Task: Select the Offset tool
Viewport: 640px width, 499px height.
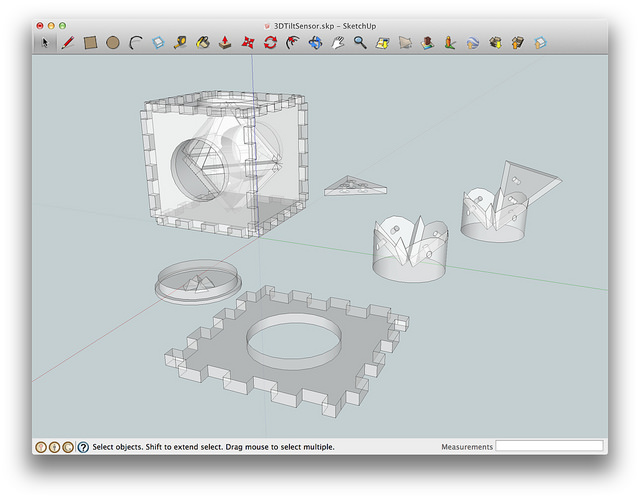Action: [x=293, y=42]
